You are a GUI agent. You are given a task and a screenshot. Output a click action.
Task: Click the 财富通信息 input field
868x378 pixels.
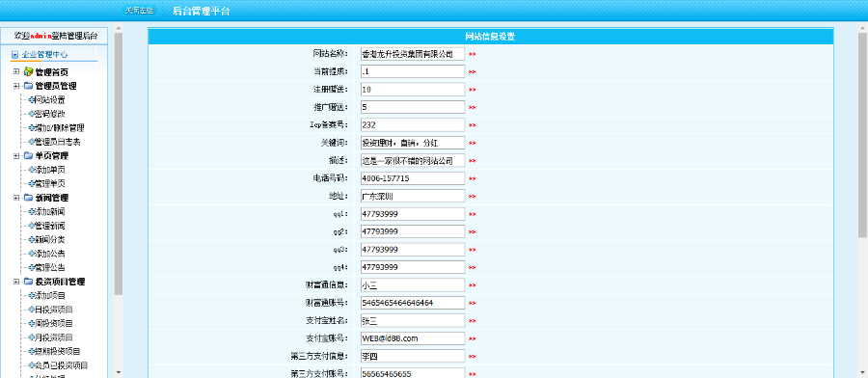coord(413,285)
